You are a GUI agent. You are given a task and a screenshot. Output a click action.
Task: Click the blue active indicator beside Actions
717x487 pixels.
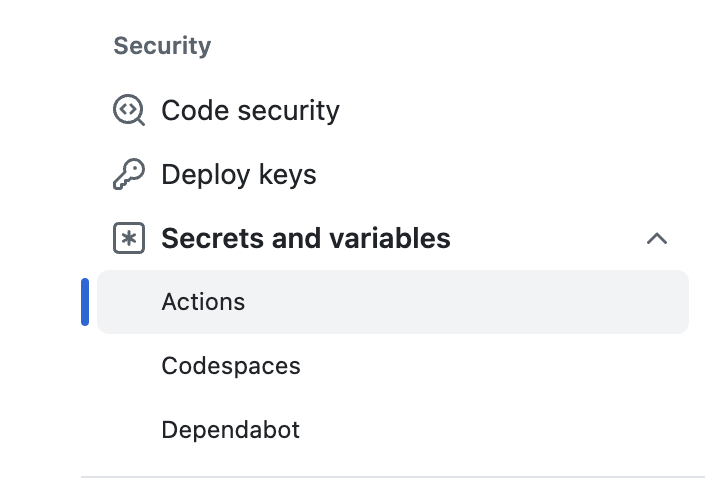pyautogui.click(x=85, y=302)
